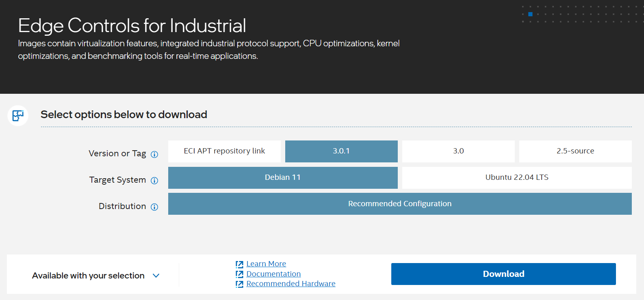Click the blue Download button
Screen dimensions: 644x300
coord(503,274)
